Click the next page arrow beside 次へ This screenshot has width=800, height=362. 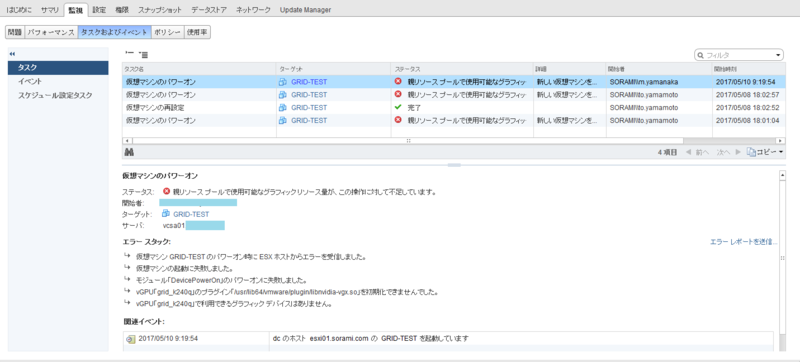(738, 152)
